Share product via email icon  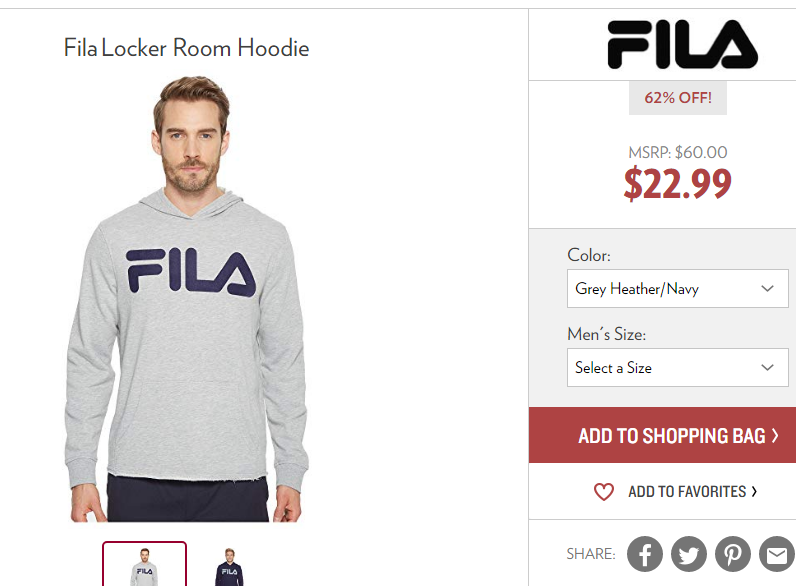[x=777, y=554]
